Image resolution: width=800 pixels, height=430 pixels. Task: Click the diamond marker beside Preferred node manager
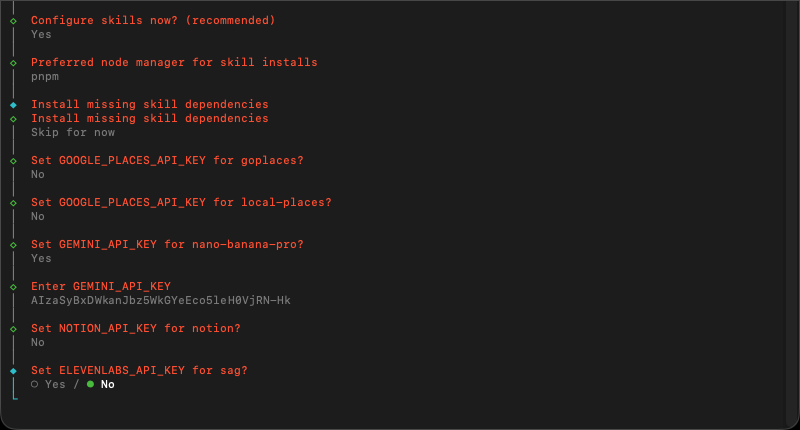pos(13,62)
